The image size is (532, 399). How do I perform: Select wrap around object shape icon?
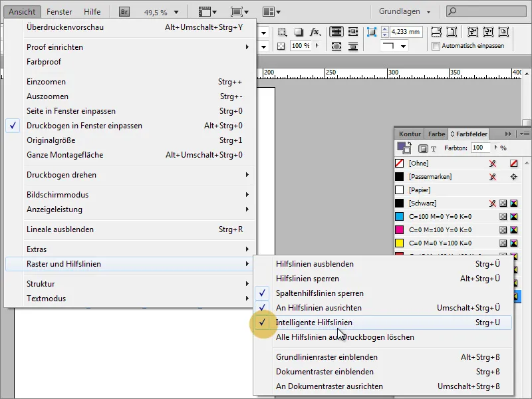click(336, 46)
